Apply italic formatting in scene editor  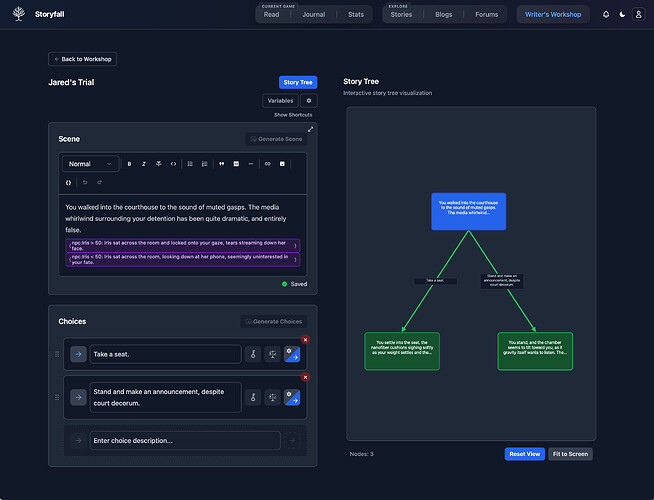click(144, 164)
